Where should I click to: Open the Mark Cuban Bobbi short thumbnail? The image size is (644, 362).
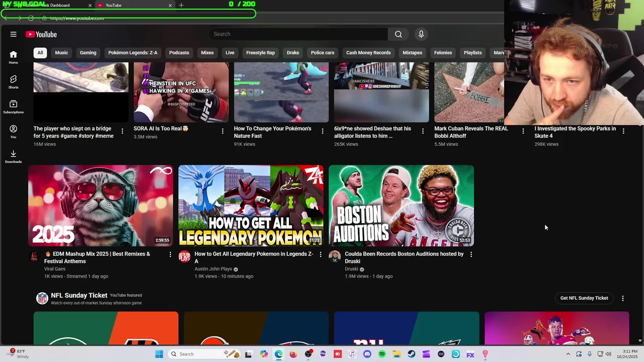coord(469,93)
